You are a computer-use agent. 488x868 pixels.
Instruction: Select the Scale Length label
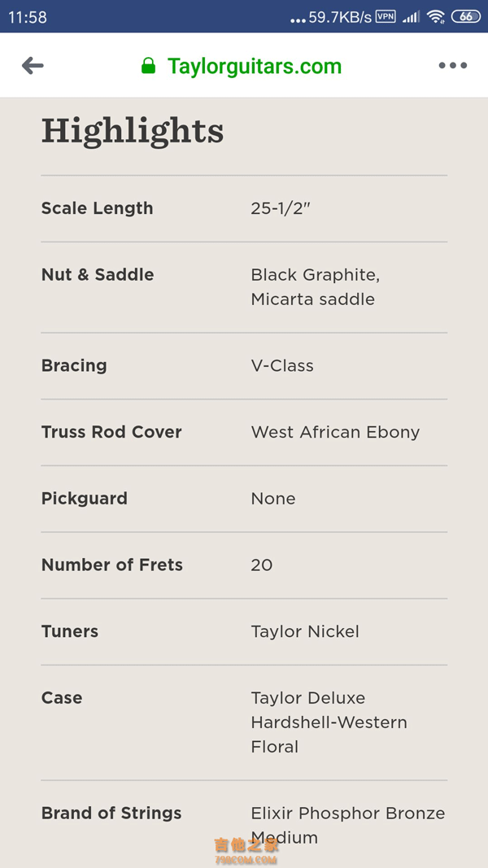pyautogui.click(x=98, y=208)
